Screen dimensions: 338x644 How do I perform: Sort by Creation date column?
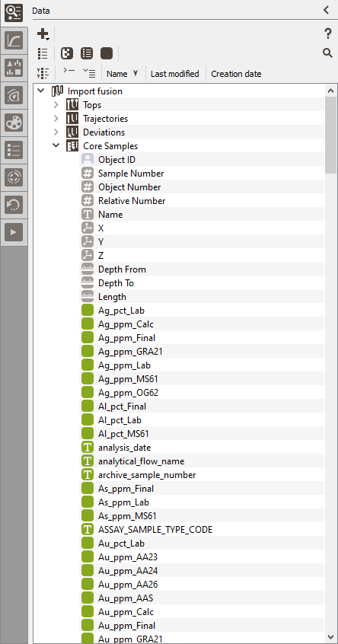point(236,74)
